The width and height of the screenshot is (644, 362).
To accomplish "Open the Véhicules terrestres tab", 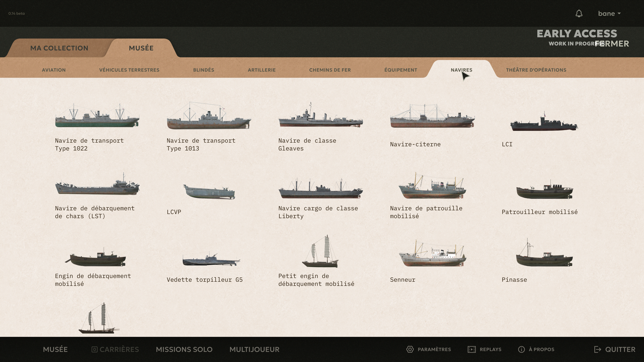I will [129, 70].
